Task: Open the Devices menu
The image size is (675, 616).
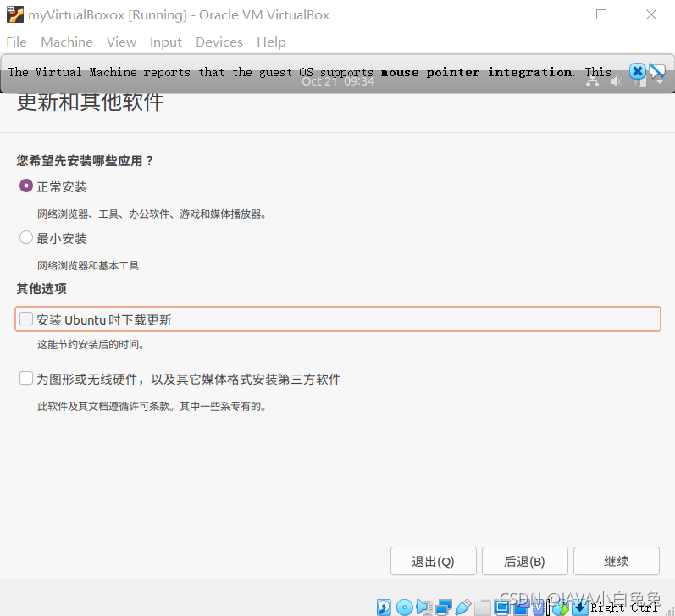Action: (219, 42)
